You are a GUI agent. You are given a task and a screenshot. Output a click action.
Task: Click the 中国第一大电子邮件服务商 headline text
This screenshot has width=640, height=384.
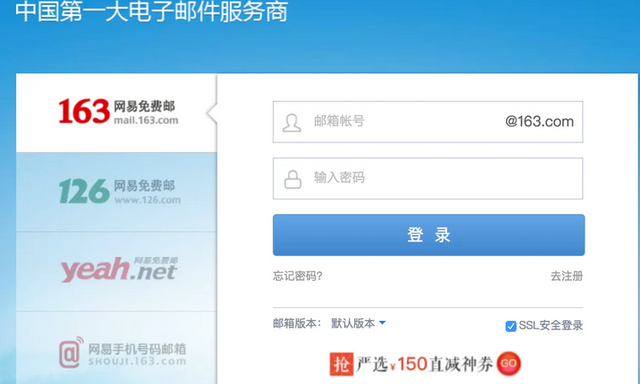152,11
